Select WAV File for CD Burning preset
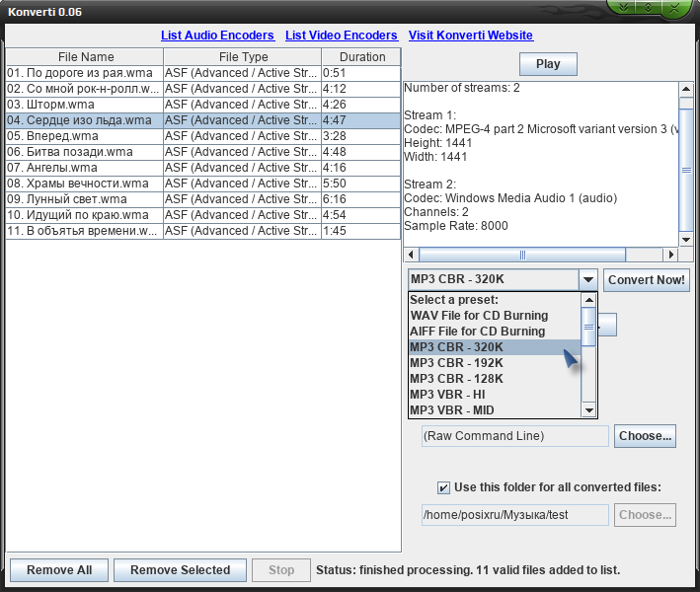700x592 pixels. (495, 316)
